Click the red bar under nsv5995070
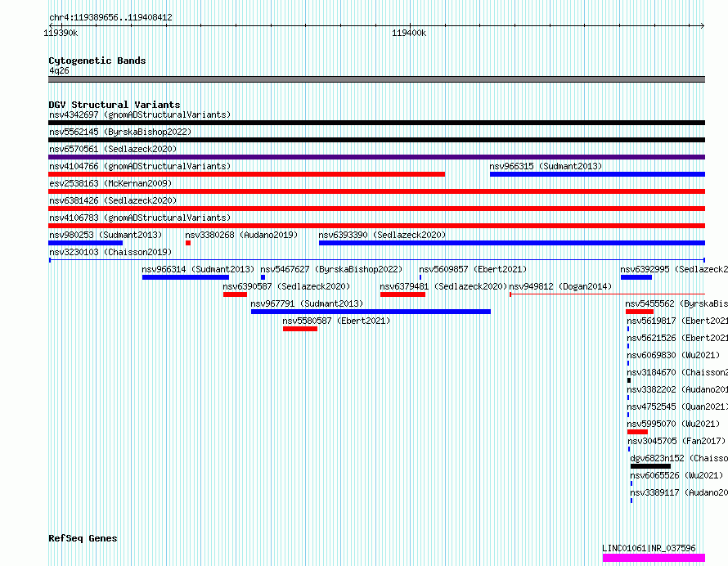The height and width of the screenshot is (566, 728). pyautogui.click(x=637, y=433)
